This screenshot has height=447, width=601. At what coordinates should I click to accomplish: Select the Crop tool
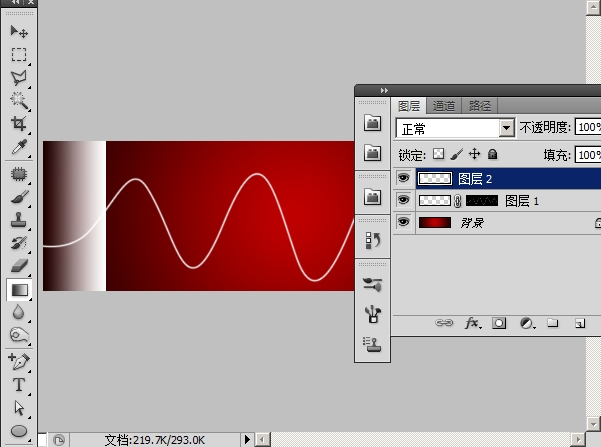point(19,123)
